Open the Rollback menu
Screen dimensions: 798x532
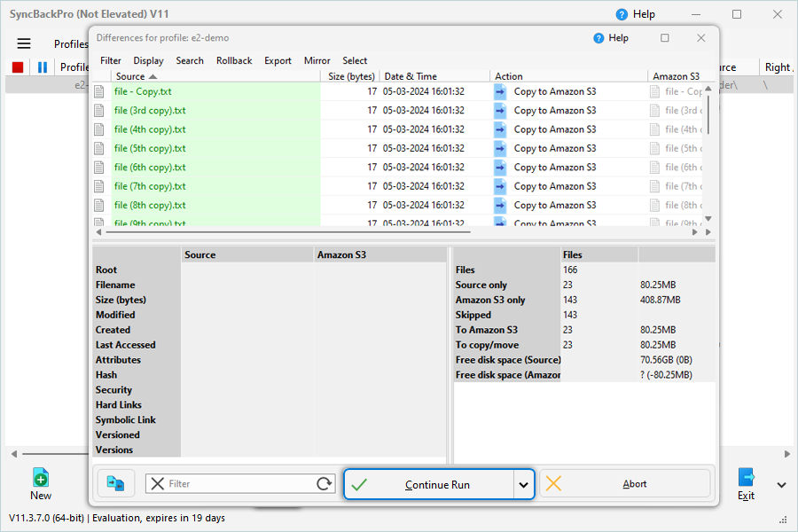(x=234, y=60)
